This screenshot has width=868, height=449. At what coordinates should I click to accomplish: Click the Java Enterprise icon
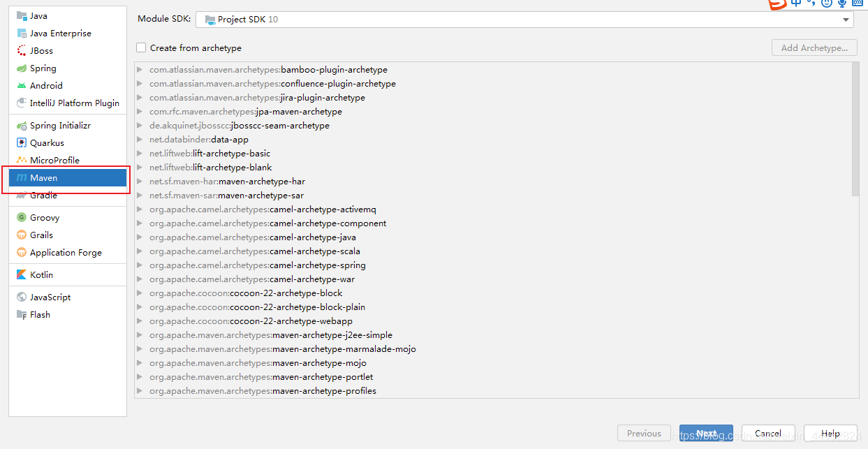(22, 33)
